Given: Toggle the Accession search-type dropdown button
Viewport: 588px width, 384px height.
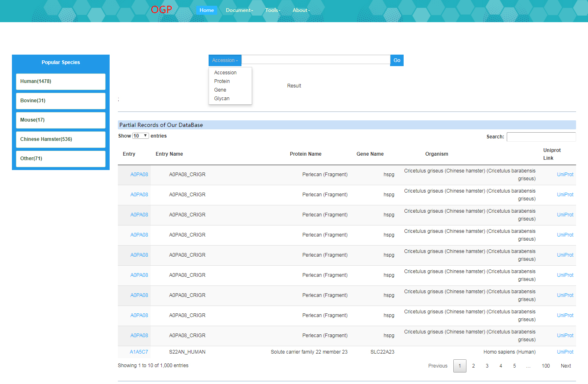Looking at the screenshot, I should (x=225, y=60).
